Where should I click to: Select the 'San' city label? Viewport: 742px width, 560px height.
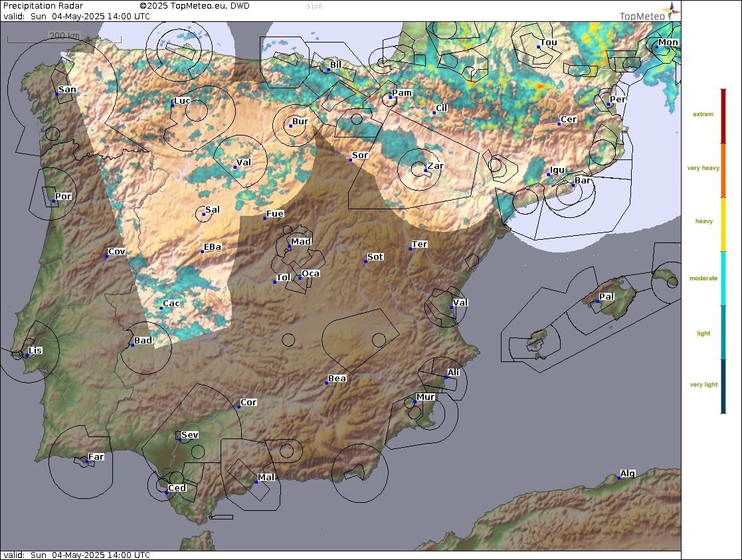pyautogui.click(x=67, y=90)
